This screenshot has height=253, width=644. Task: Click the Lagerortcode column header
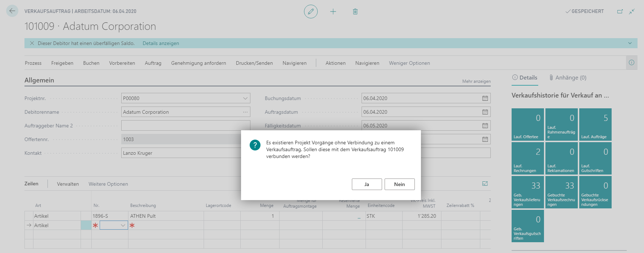click(x=218, y=205)
